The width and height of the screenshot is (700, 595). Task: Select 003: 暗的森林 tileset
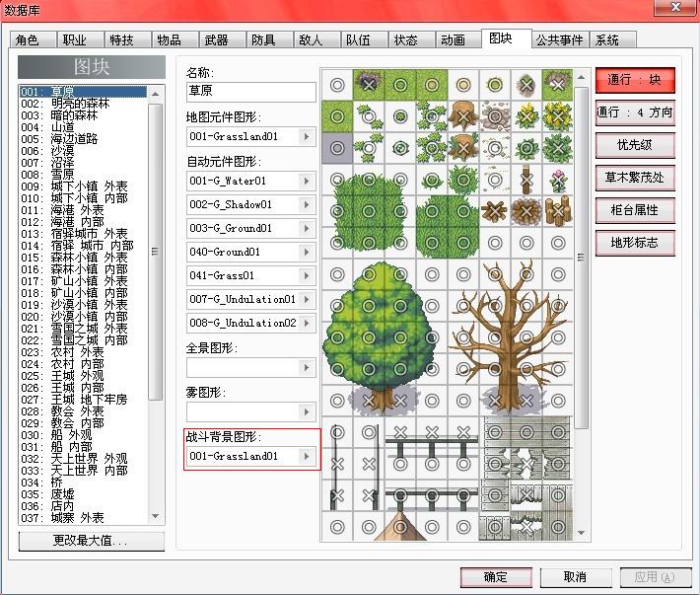pyautogui.click(x=83, y=115)
